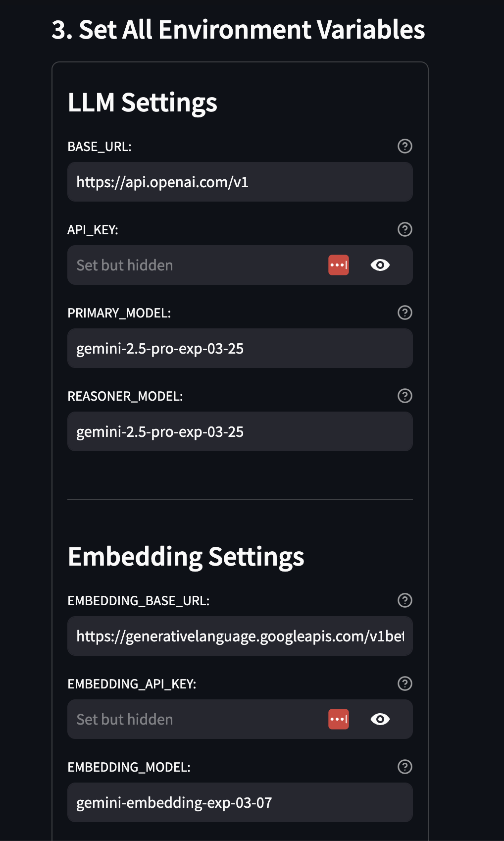Select the PRIMARY_MODEL text box
The width and height of the screenshot is (504, 841).
click(240, 348)
